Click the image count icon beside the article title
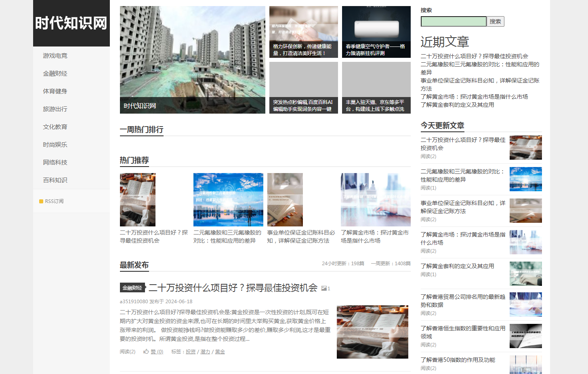 [x=324, y=288]
